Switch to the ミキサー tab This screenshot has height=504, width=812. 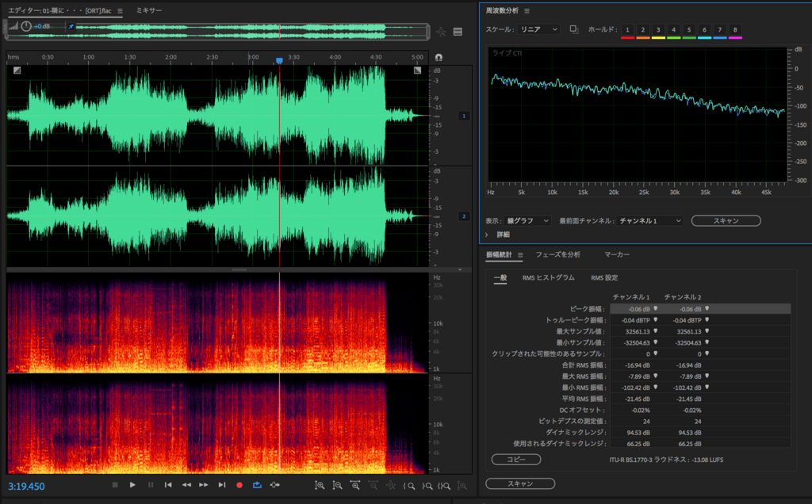pos(149,10)
